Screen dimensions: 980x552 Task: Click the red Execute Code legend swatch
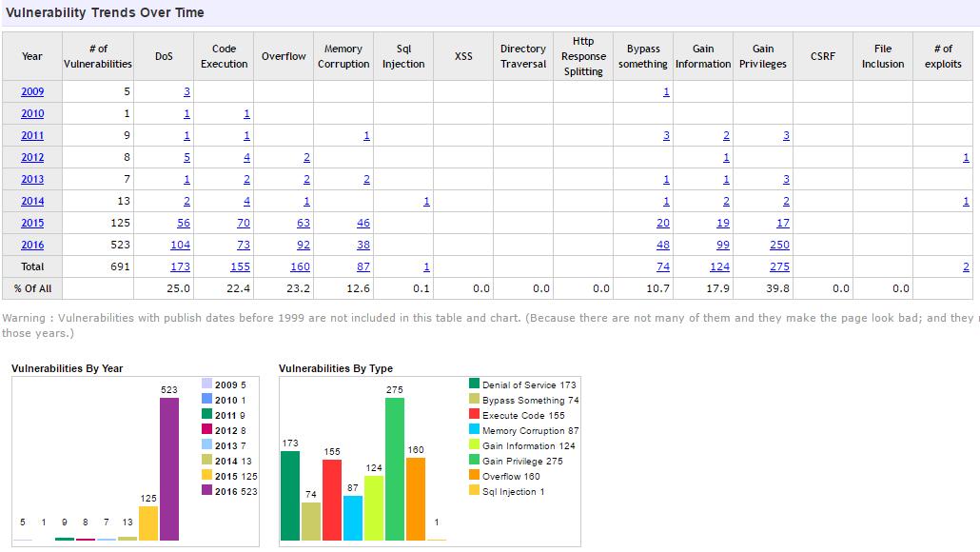474,415
